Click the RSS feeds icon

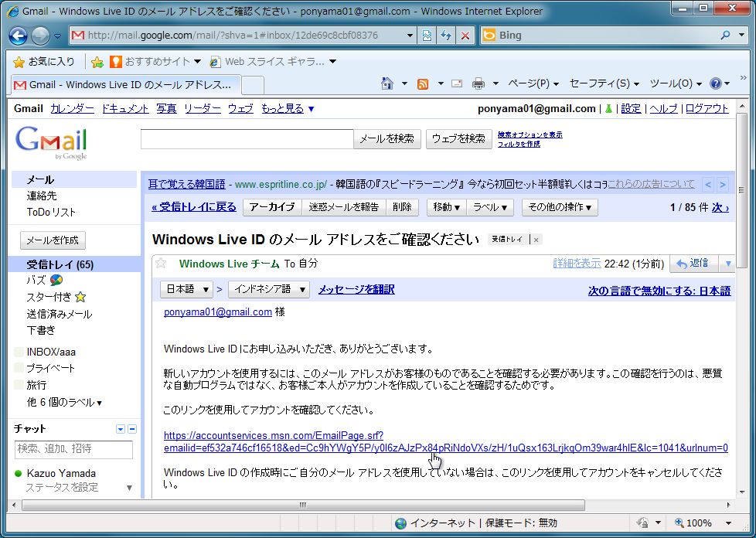pyautogui.click(x=423, y=84)
